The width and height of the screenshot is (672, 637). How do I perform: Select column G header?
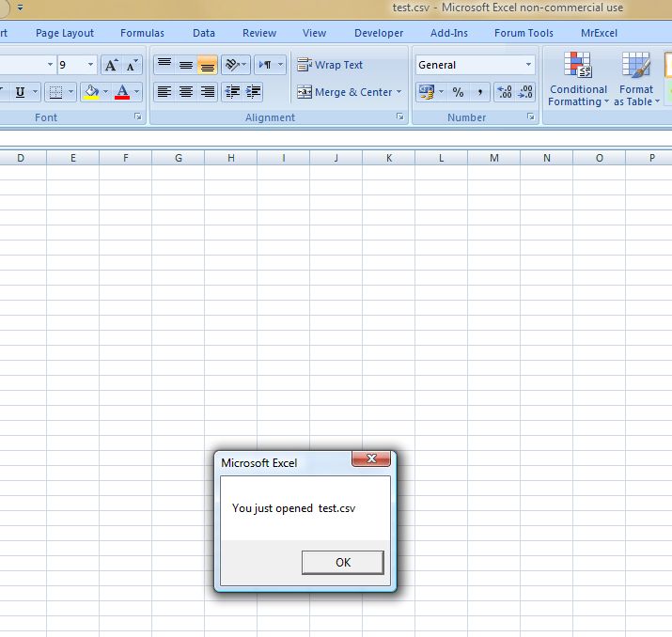(179, 158)
